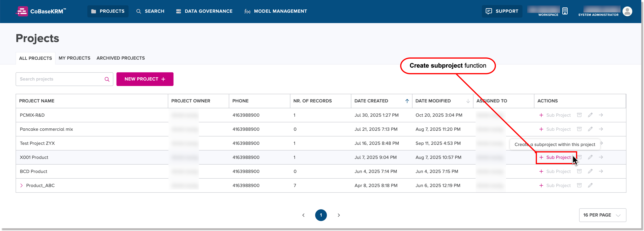Open X001 Product via arrow icon
The height and width of the screenshot is (231, 644).
point(601,157)
